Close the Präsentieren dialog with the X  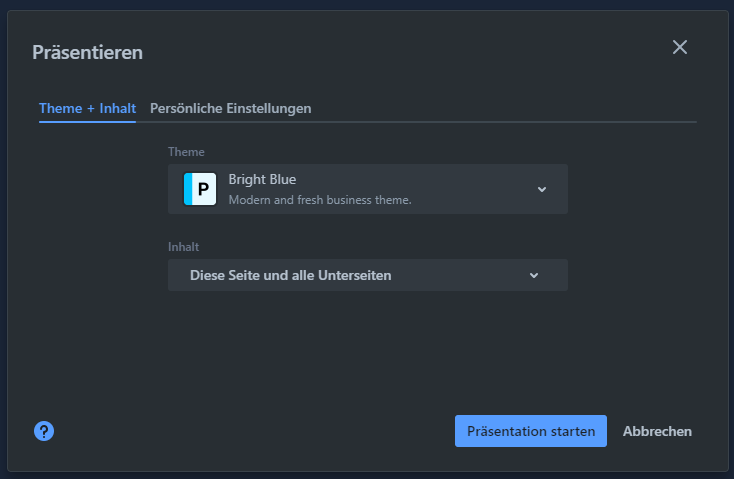pos(680,47)
